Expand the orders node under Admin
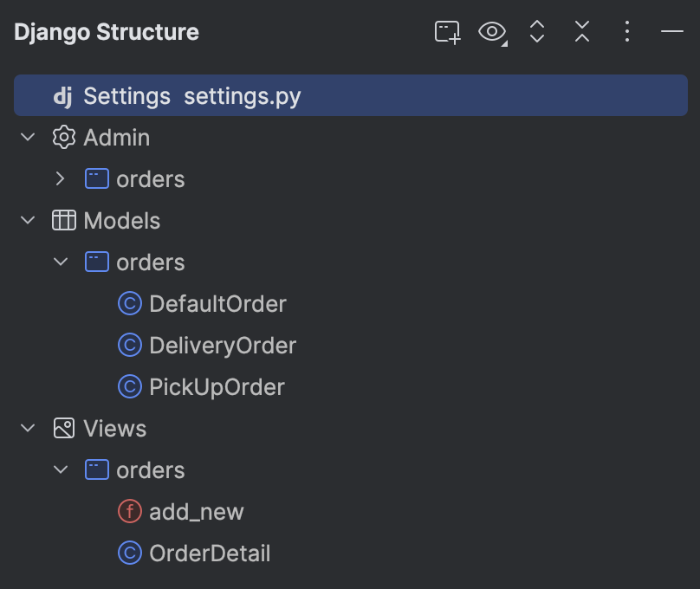 point(60,178)
